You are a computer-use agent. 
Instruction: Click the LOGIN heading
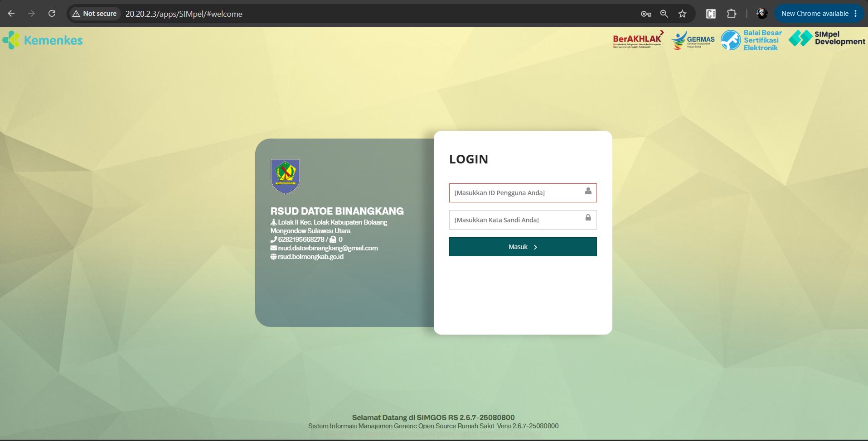click(x=469, y=159)
